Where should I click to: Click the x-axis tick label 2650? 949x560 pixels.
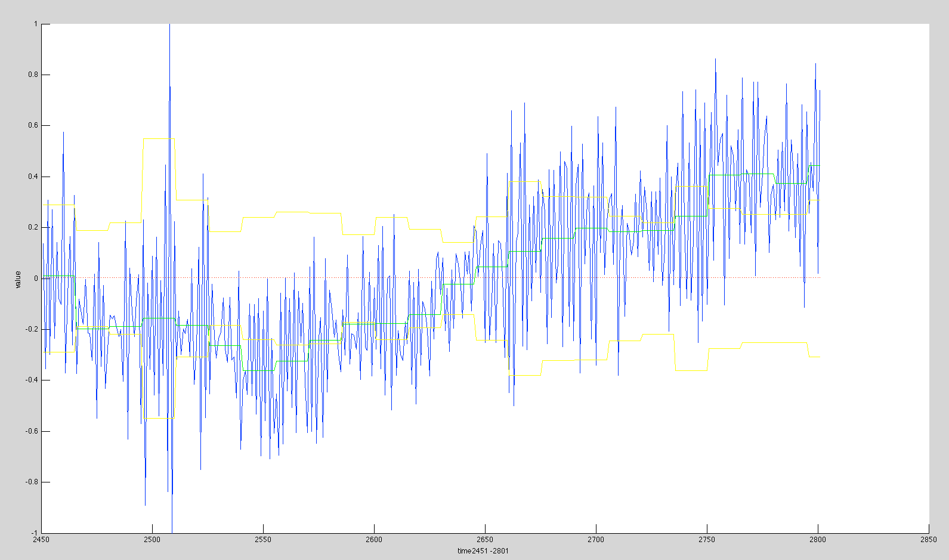[485, 540]
